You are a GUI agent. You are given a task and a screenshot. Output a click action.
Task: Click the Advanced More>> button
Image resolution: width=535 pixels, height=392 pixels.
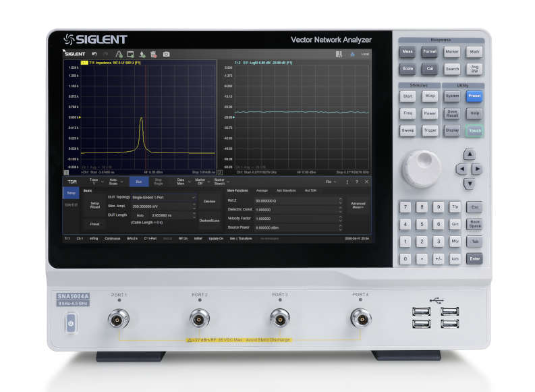click(x=358, y=205)
